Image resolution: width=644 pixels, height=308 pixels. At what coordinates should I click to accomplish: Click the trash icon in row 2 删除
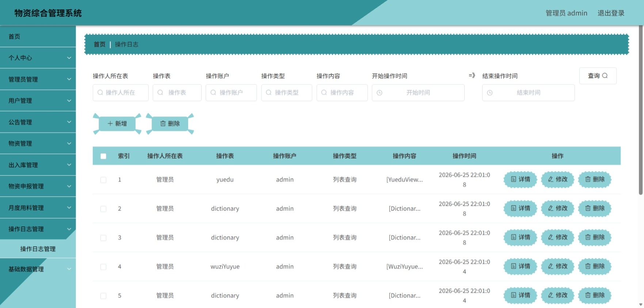[x=588, y=208]
